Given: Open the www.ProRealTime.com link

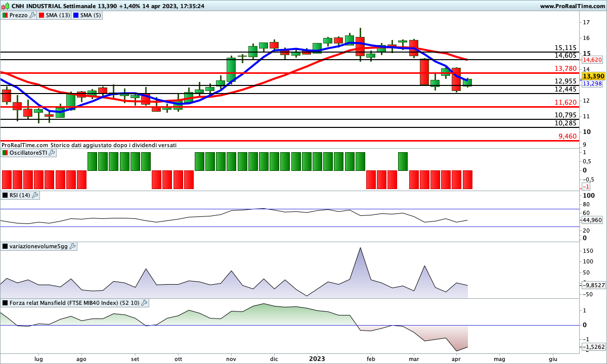Looking at the screenshot, I should pyautogui.click(x=572, y=6).
